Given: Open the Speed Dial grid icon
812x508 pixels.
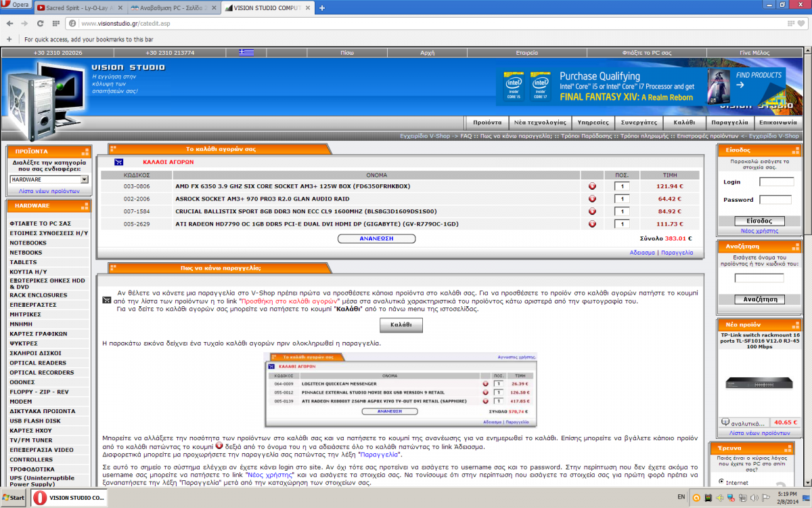Looking at the screenshot, I should point(55,23).
